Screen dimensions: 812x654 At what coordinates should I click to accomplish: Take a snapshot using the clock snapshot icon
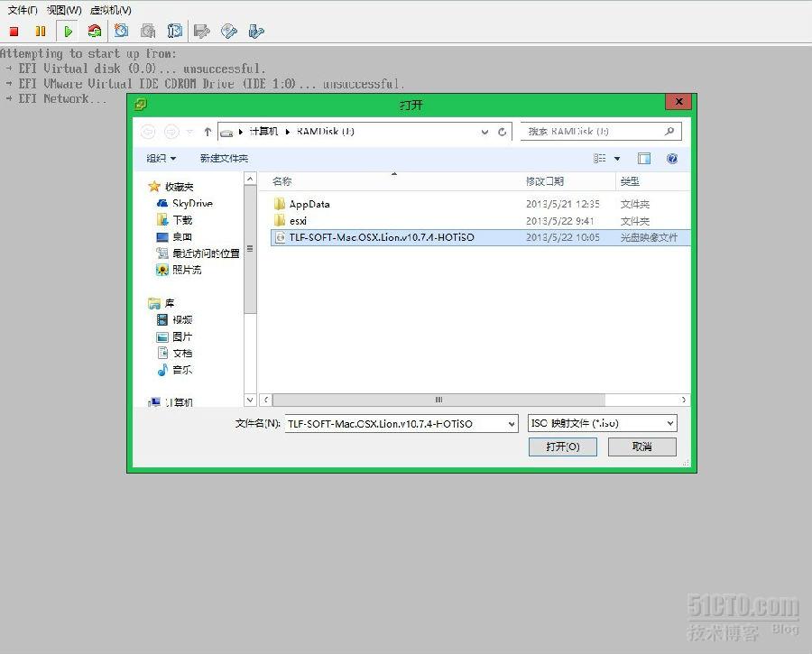coord(121,31)
